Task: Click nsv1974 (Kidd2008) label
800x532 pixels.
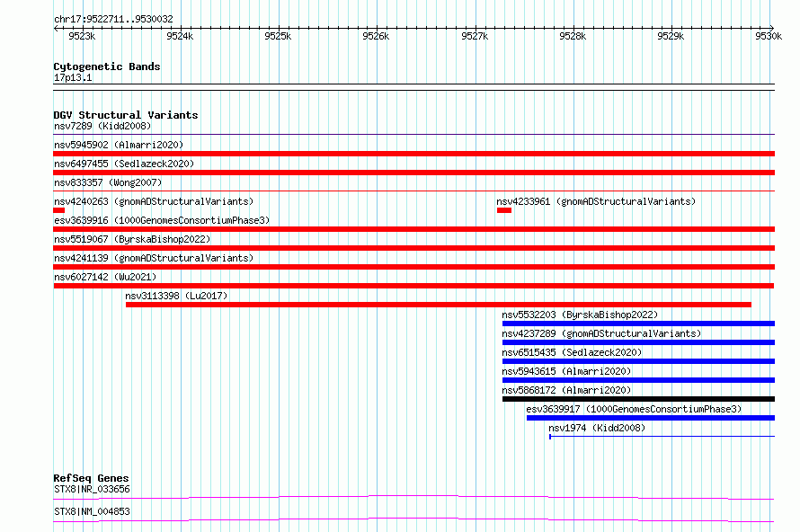Action: click(597, 428)
